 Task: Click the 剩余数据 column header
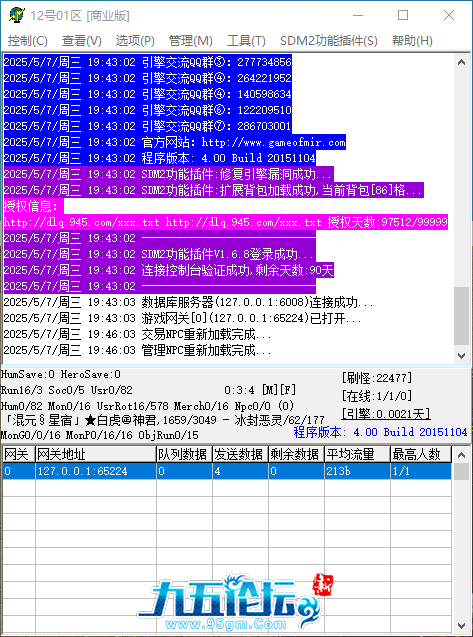297,454
